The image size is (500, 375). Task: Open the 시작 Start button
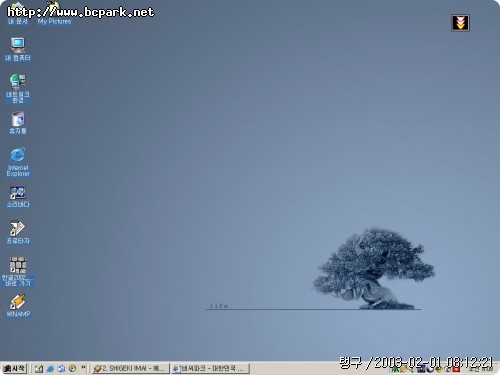point(14,368)
